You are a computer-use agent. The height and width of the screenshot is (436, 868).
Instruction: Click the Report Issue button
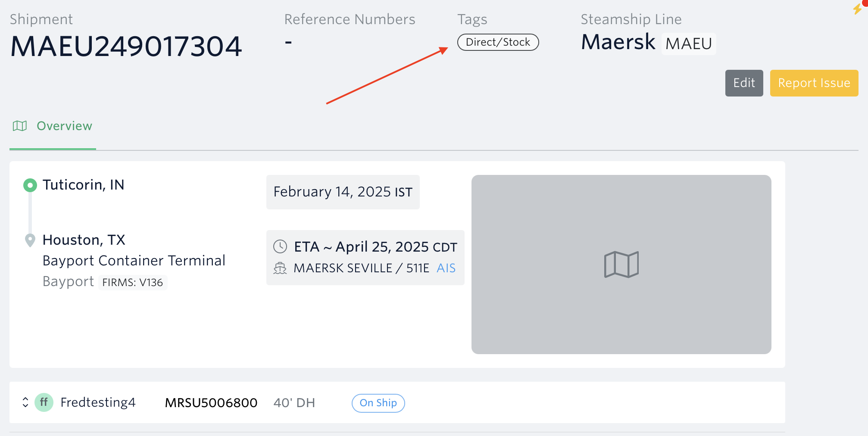(814, 83)
